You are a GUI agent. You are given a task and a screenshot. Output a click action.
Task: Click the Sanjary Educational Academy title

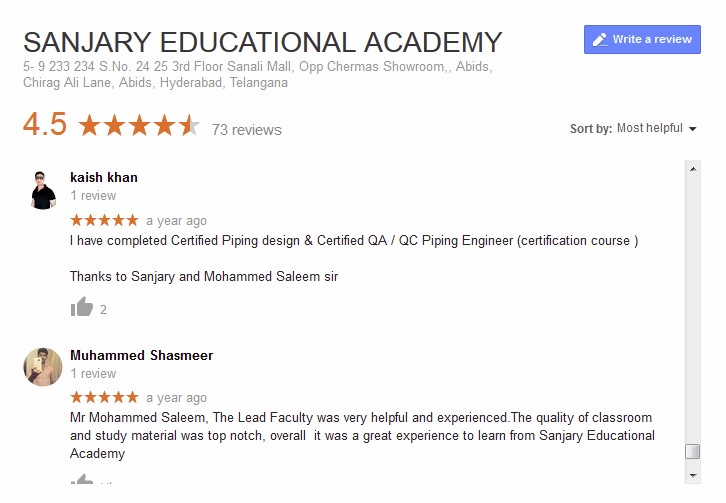point(262,42)
